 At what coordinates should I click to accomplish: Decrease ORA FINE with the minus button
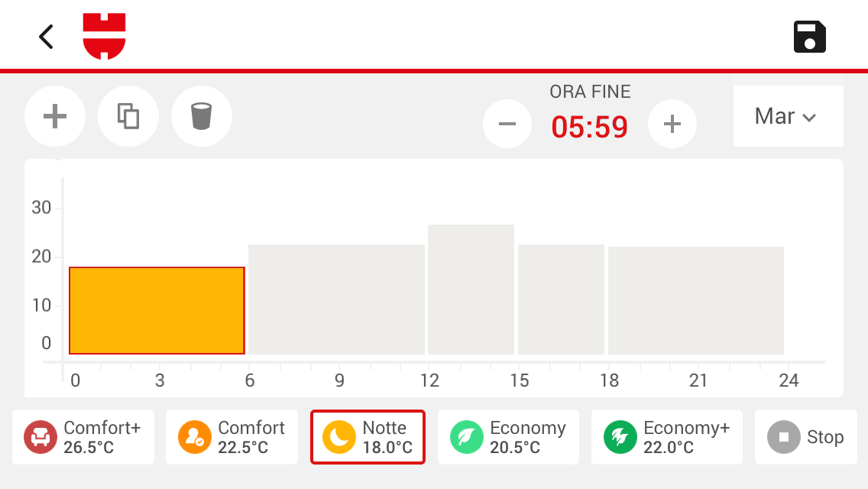507,124
